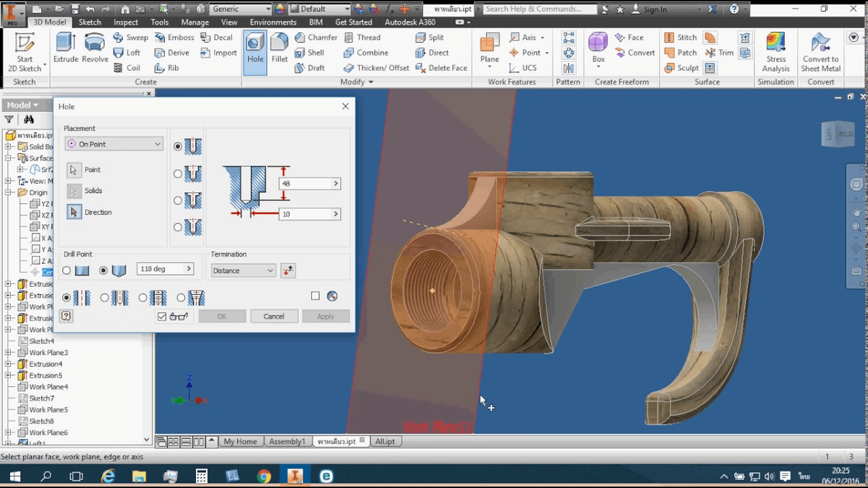
Task: Expand hole diameter 10 value arrow
Action: (336, 214)
